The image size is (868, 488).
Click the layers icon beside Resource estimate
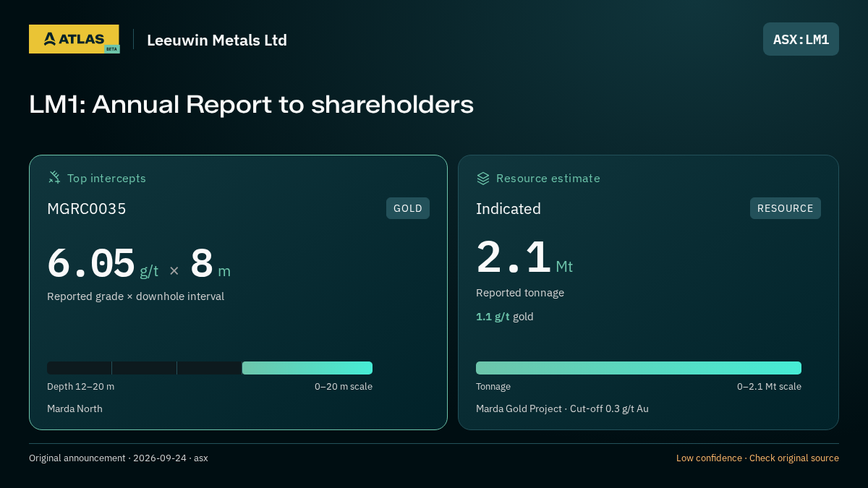(x=483, y=178)
